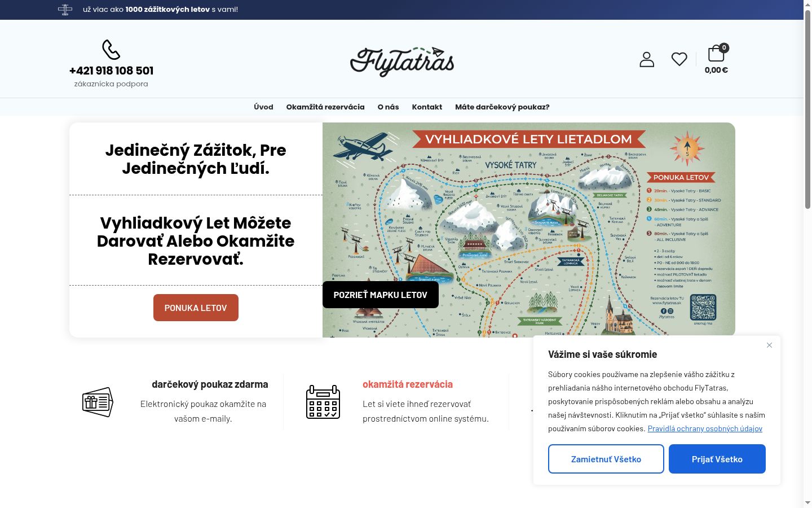Image resolution: width=812 pixels, height=508 pixels.
Task: Click the phone handset icon
Action: (x=111, y=50)
